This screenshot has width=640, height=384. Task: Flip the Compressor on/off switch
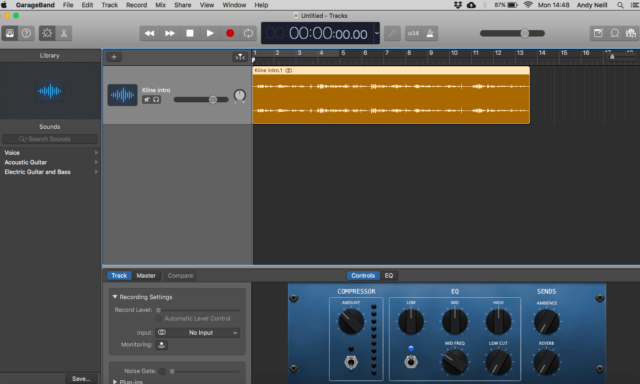[351, 362]
